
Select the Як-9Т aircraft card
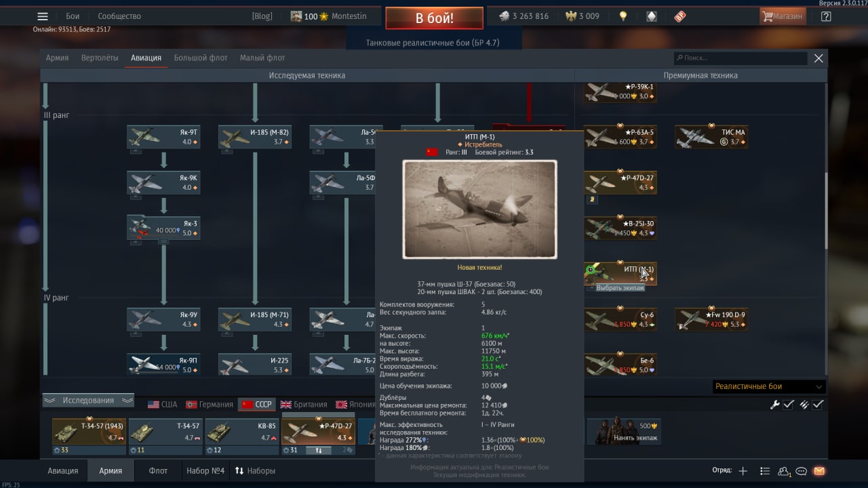tap(163, 137)
